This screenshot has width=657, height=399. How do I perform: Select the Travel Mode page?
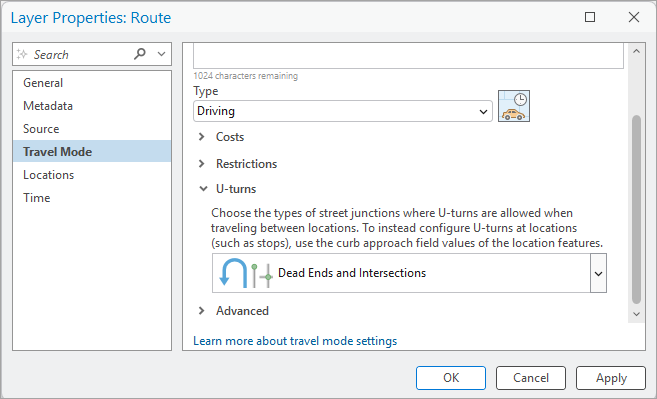92,151
